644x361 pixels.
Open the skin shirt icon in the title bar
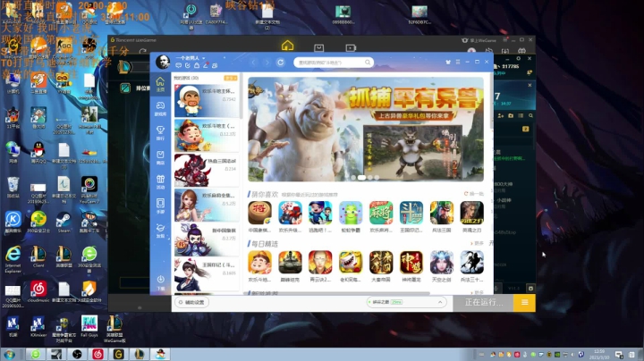448,62
